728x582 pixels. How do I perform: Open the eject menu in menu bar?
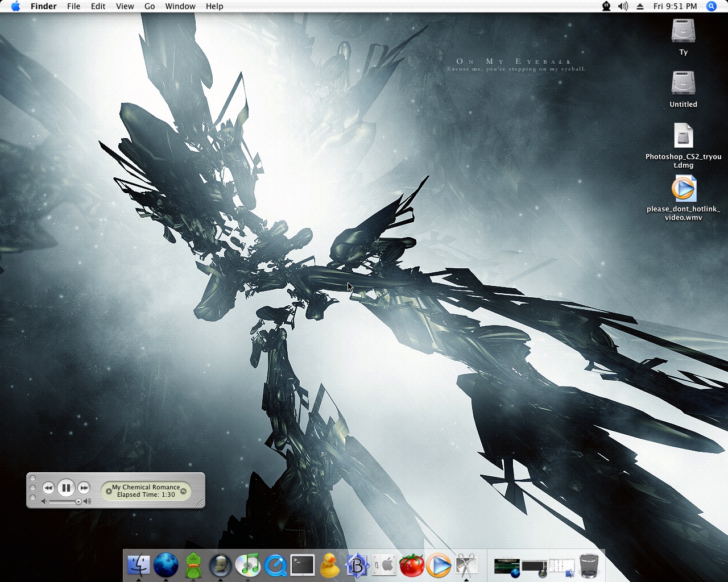coord(640,6)
